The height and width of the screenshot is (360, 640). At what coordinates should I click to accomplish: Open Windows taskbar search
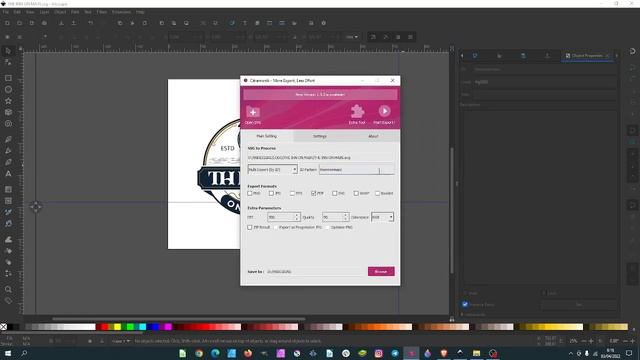click(x=24, y=353)
